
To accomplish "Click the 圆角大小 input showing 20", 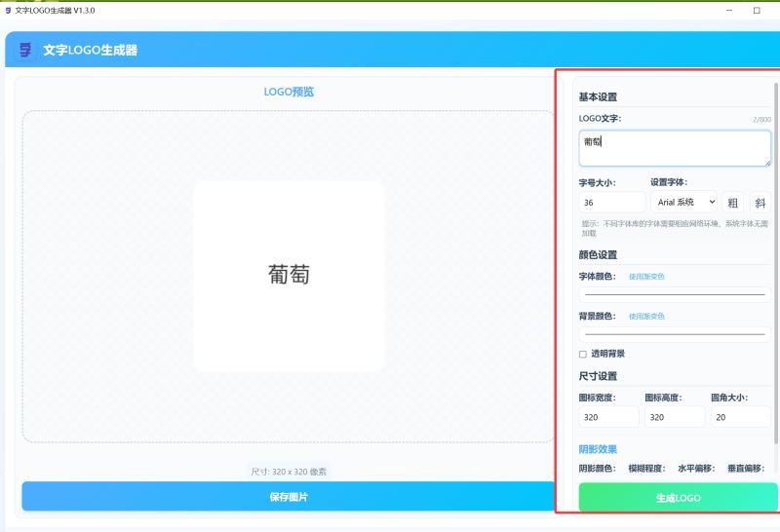I will tap(741, 417).
